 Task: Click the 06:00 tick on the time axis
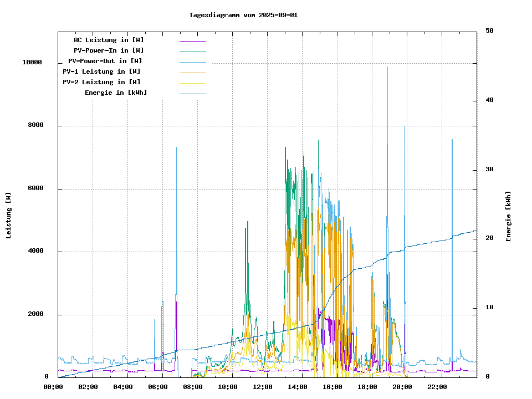click(x=158, y=387)
